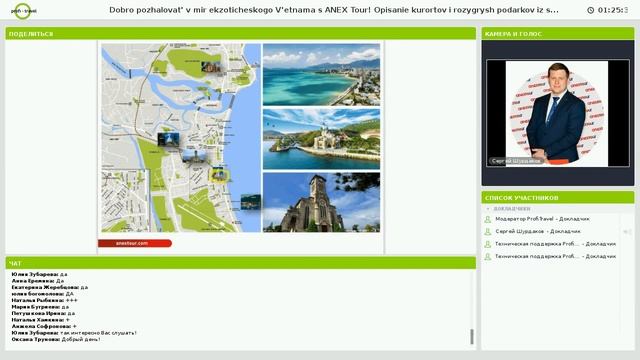Click Екатерина Жеребцова's chat message
640x360 pixels.
[49, 287]
